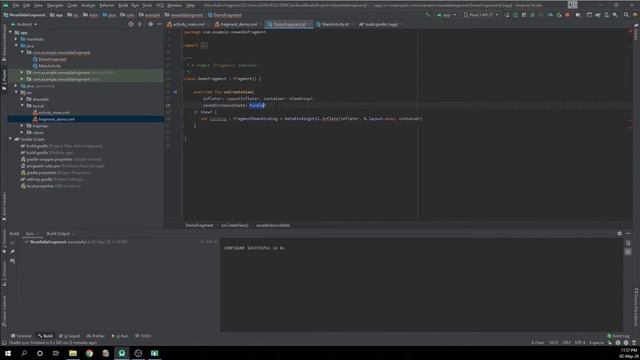
Task: Open Project panel gear settings
Action: coord(151,24)
